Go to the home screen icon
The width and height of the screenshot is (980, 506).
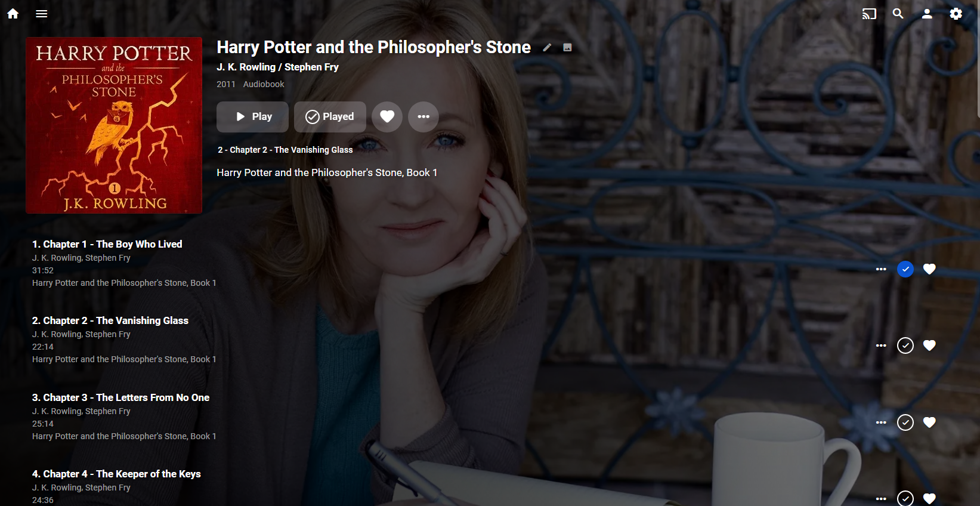point(13,14)
